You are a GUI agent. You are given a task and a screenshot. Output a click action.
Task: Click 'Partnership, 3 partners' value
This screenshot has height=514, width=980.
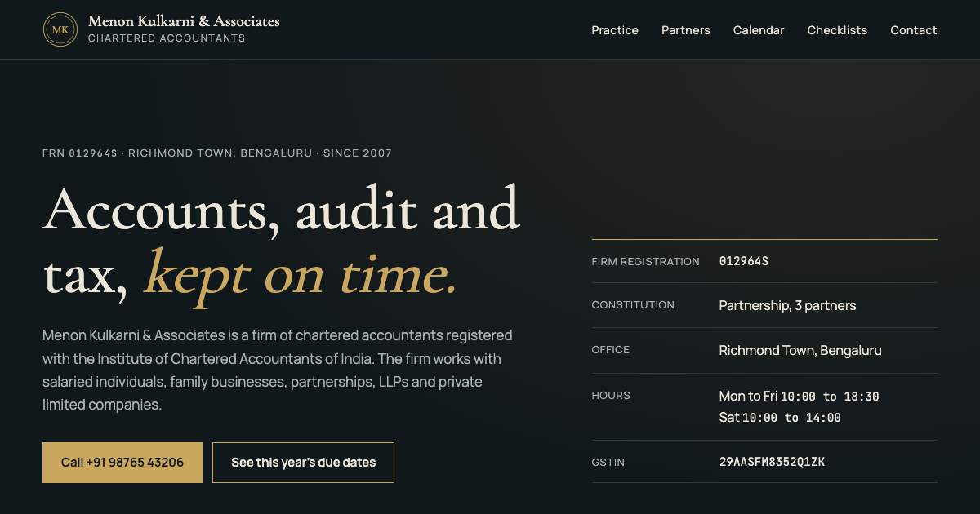(x=787, y=306)
